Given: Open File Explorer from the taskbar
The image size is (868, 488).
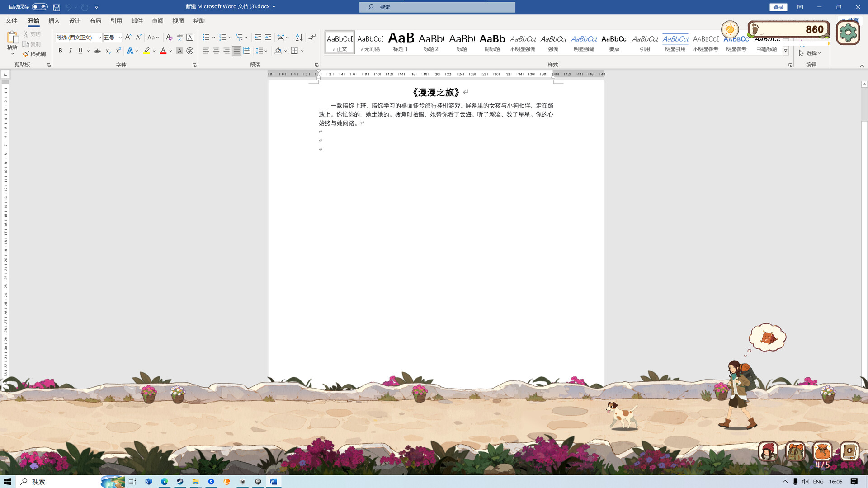Looking at the screenshot, I should [195, 482].
